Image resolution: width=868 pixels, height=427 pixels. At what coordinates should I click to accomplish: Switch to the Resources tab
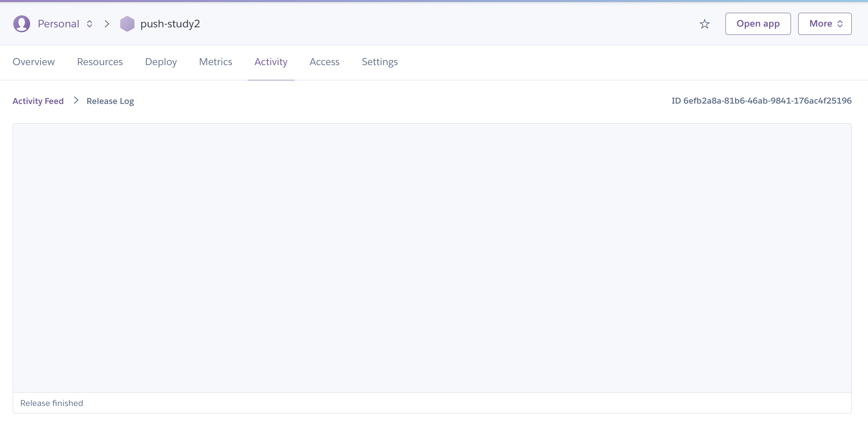[100, 62]
